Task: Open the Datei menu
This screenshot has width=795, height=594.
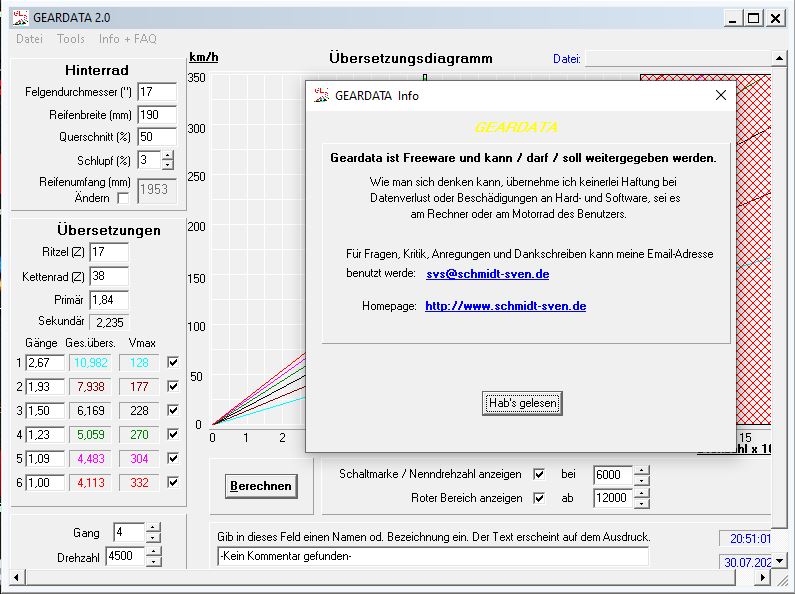Action: coord(29,39)
